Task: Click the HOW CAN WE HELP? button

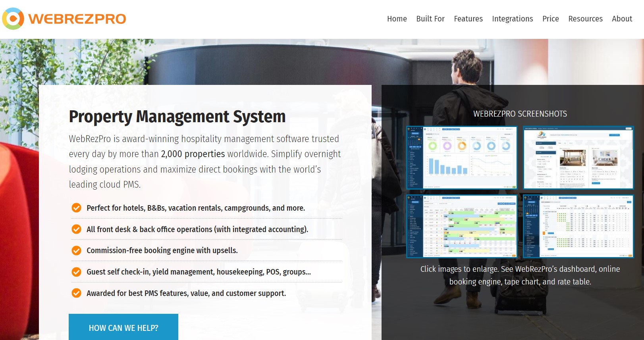Action: tap(123, 328)
